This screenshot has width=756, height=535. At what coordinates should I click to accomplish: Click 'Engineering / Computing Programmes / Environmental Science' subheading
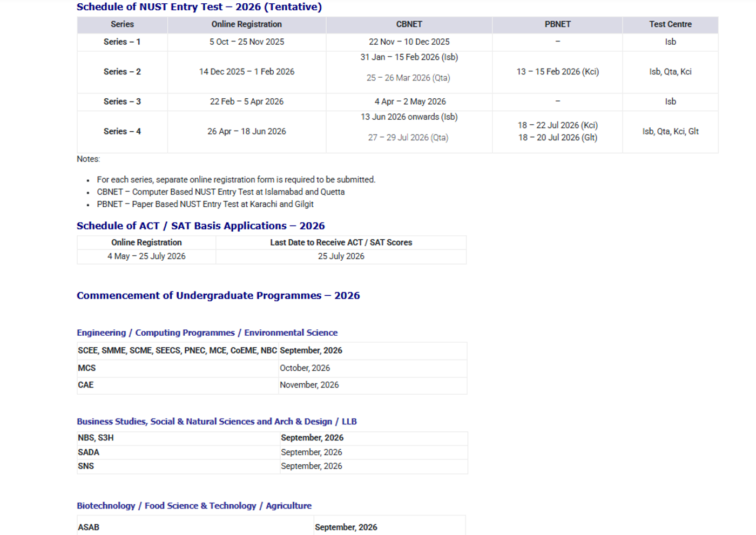pos(207,333)
